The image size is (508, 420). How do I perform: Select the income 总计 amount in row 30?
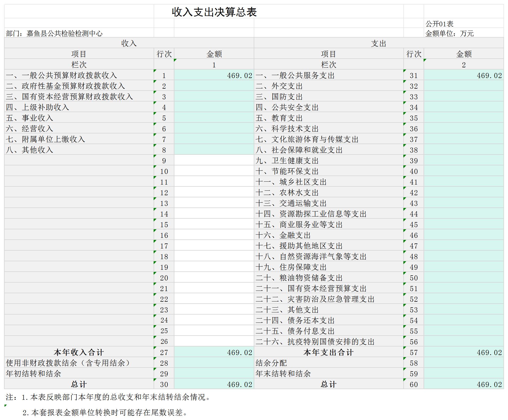coord(214,384)
